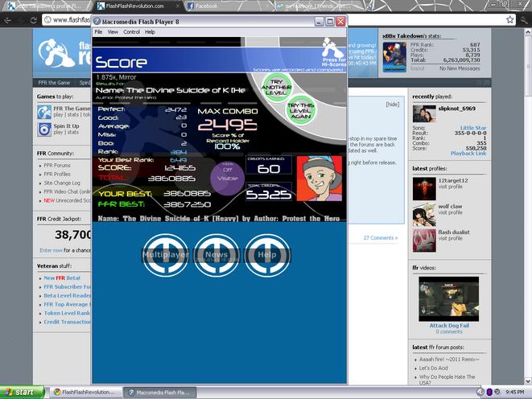Click the FFR The Game icon

coord(44,112)
